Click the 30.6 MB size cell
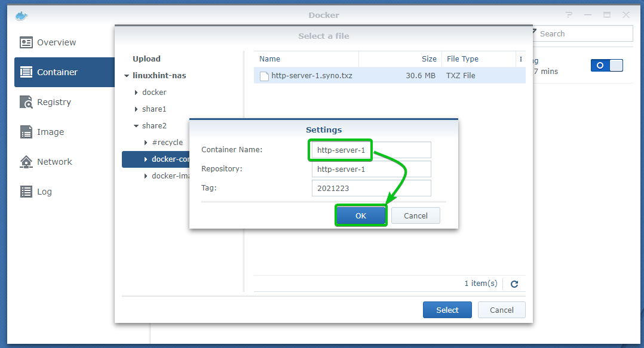This screenshot has height=348, width=644. pyautogui.click(x=421, y=76)
